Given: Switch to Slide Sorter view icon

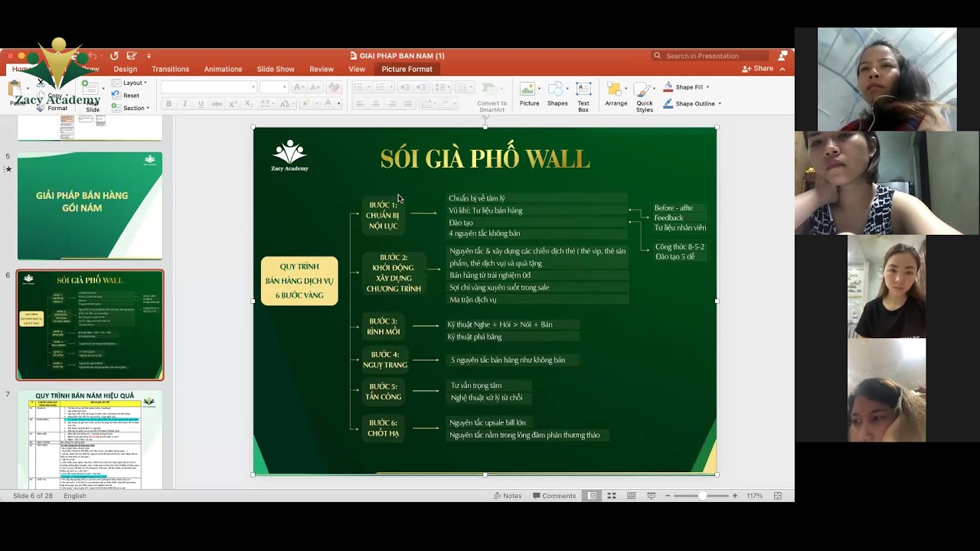Looking at the screenshot, I should pyautogui.click(x=612, y=496).
